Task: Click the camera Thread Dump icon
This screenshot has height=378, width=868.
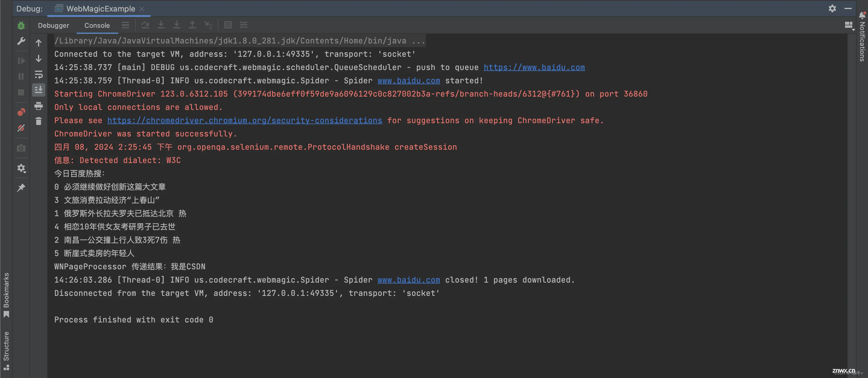Action: [21, 148]
